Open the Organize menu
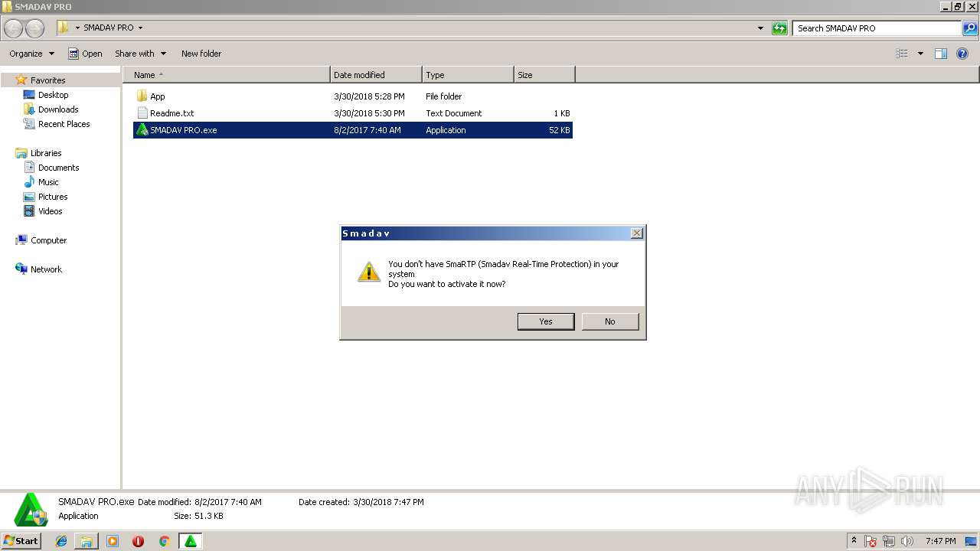Screen dimensions: 980x551 point(31,54)
